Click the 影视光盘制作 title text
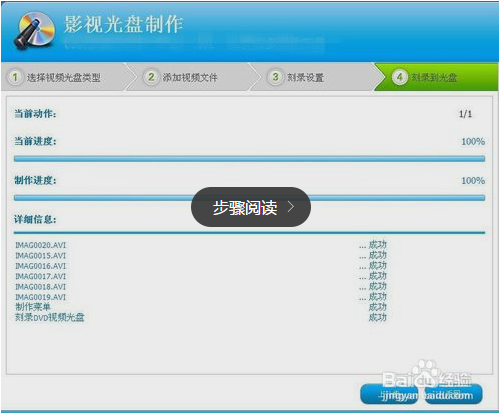This screenshot has height=413, width=499. click(123, 25)
